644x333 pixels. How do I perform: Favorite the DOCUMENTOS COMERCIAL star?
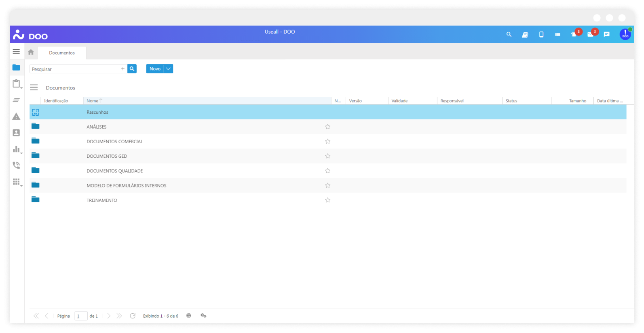(x=328, y=141)
